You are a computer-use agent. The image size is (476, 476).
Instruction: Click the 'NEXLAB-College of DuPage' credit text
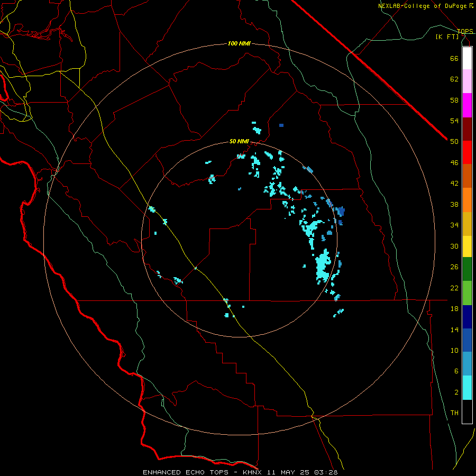[422, 6]
